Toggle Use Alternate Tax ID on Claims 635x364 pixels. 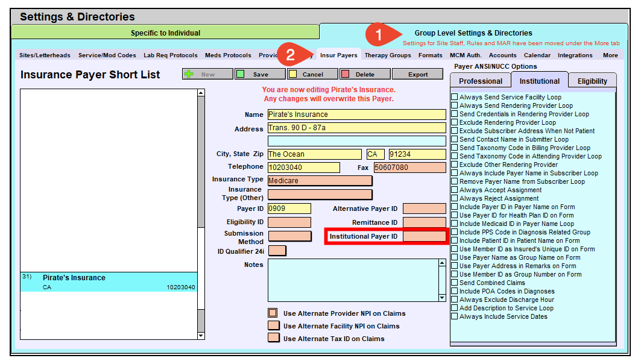(273, 338)
